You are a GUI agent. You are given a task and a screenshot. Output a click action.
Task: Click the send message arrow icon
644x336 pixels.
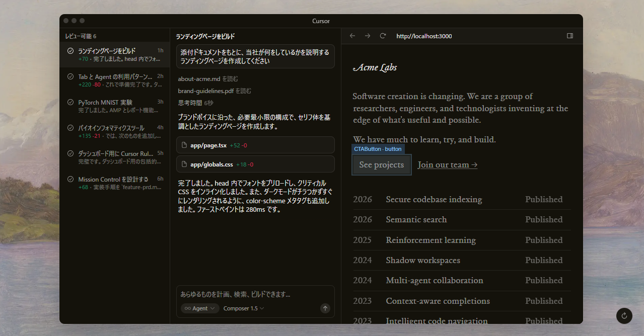tap(325, 308)
